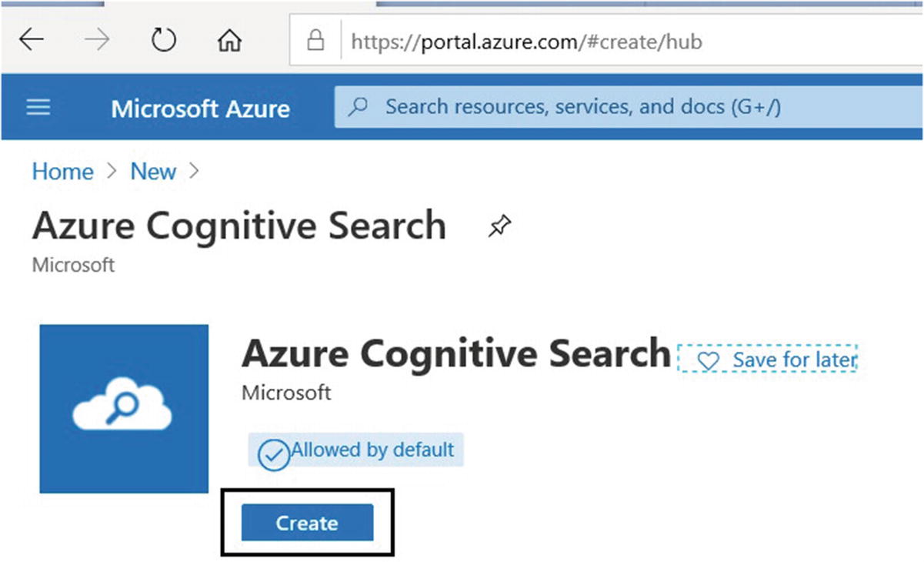Click the Azure Cognitive Search cloud logo
924x562 pixels.
click(124, 409)
